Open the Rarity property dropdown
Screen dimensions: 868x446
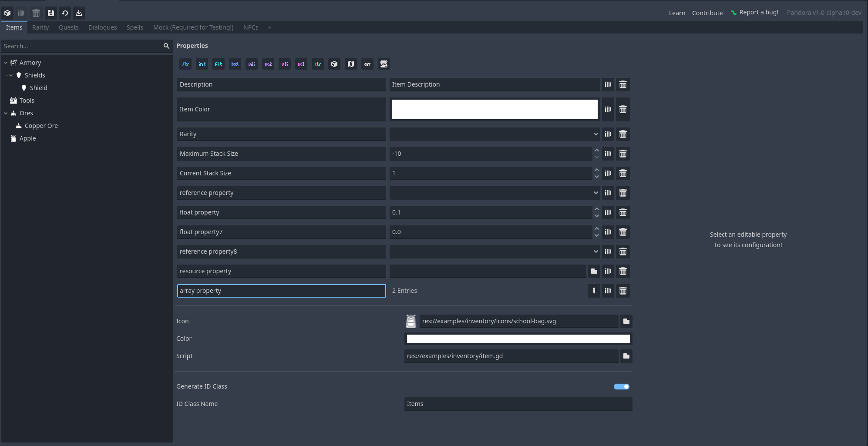pyautogui.click(x=495, y=134)
